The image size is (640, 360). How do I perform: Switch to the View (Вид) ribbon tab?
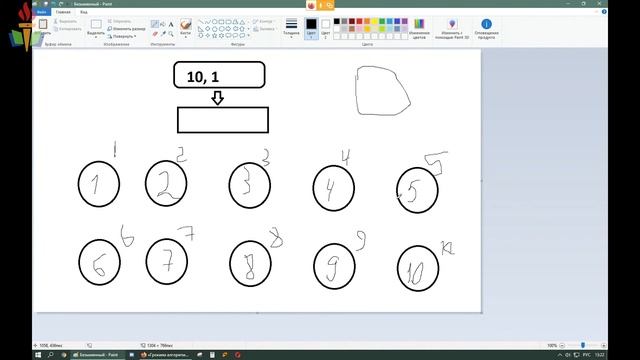coord(84,12)
